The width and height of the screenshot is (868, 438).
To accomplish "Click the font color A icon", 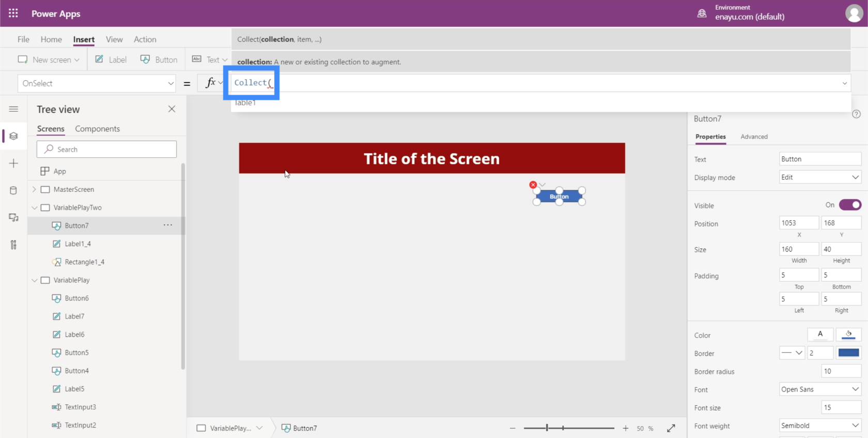I will [x=820, y=335].
